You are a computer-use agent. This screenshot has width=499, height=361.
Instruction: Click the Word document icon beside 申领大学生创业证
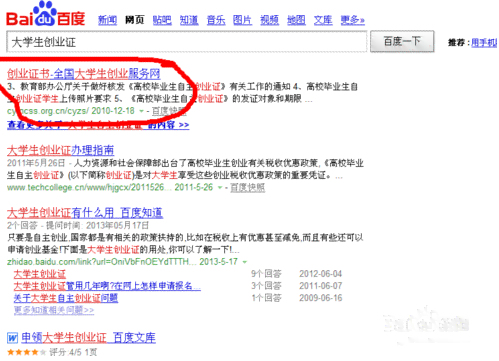point(12,338)
